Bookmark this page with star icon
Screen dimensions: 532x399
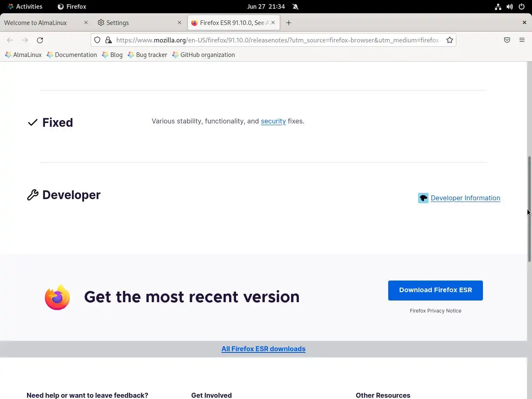[x=449, y=40]
